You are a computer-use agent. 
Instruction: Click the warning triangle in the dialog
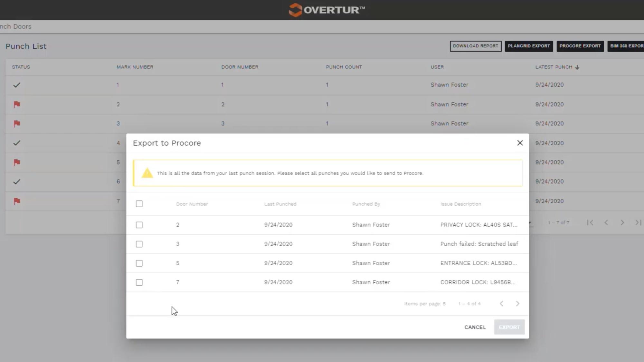click(x=147, y=173)
